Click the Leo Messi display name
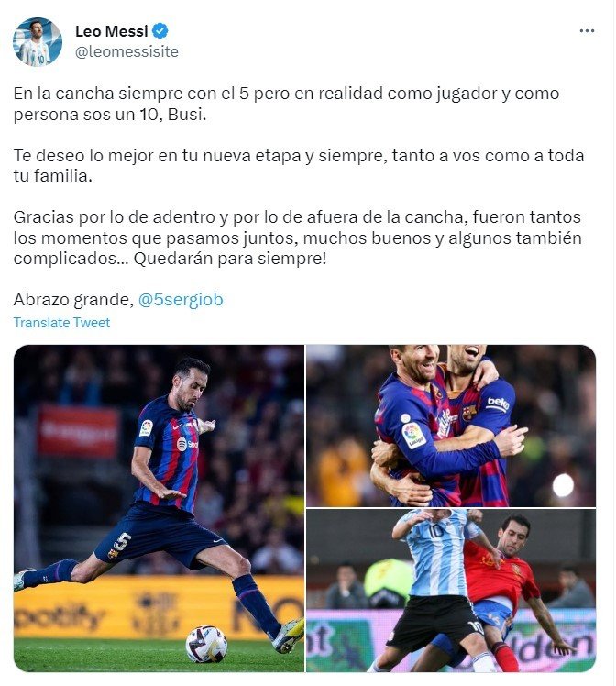The height and width of the screenshot is (686, 616). click(112, 31)
